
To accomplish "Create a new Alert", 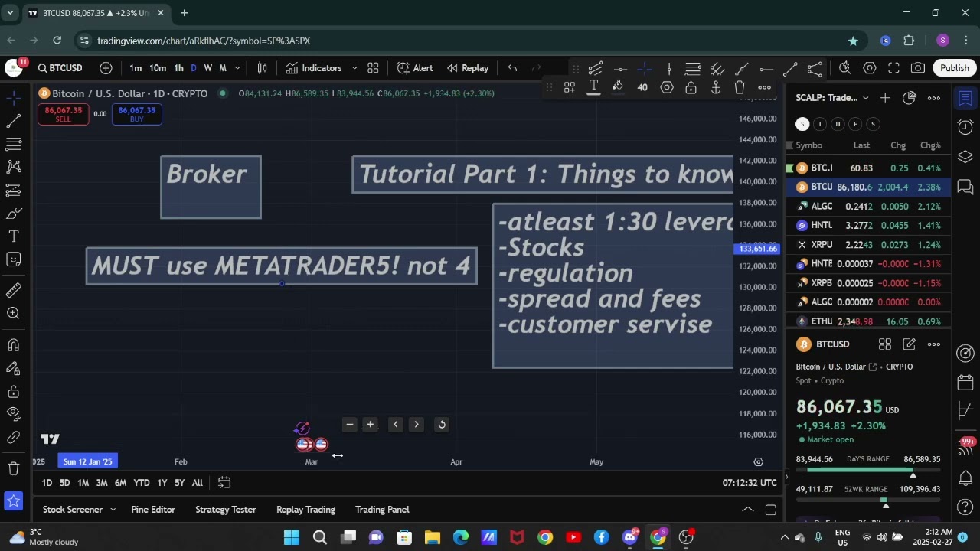I will 415,68.
